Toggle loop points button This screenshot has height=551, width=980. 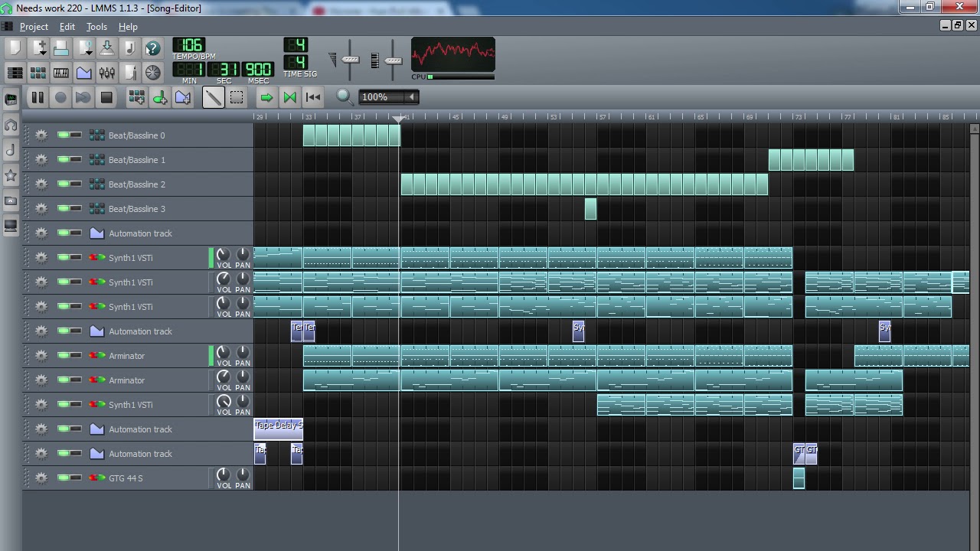(289, 97)
